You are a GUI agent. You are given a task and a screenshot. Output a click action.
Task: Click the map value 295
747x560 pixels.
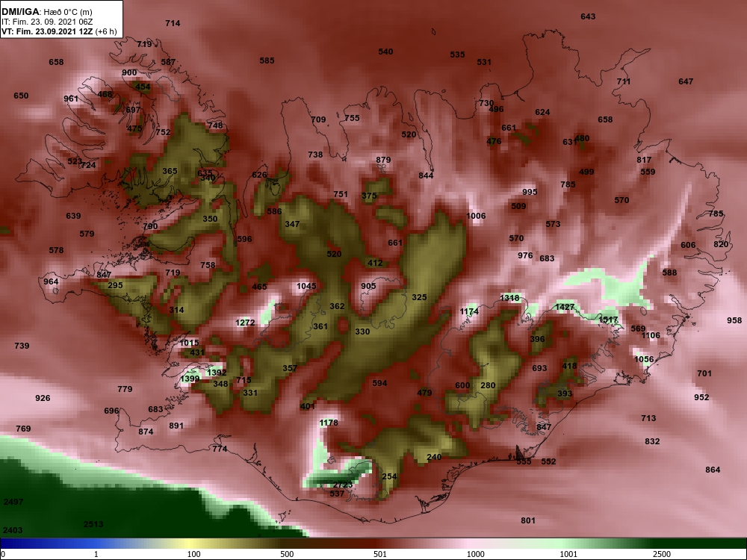115,285
